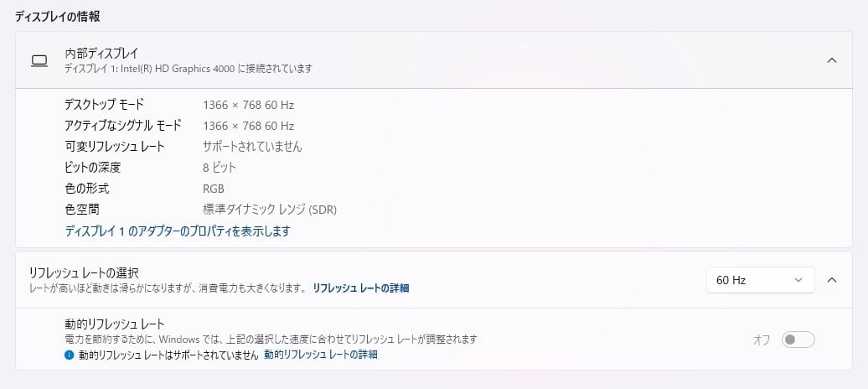Click the ディスプレイの情報 heading

point(64,17)
